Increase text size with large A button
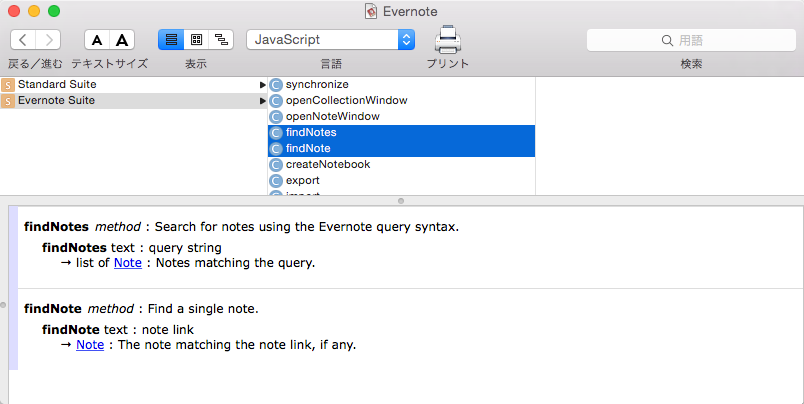The width and height of the screenshot is (804, 404). click(122, 40)
